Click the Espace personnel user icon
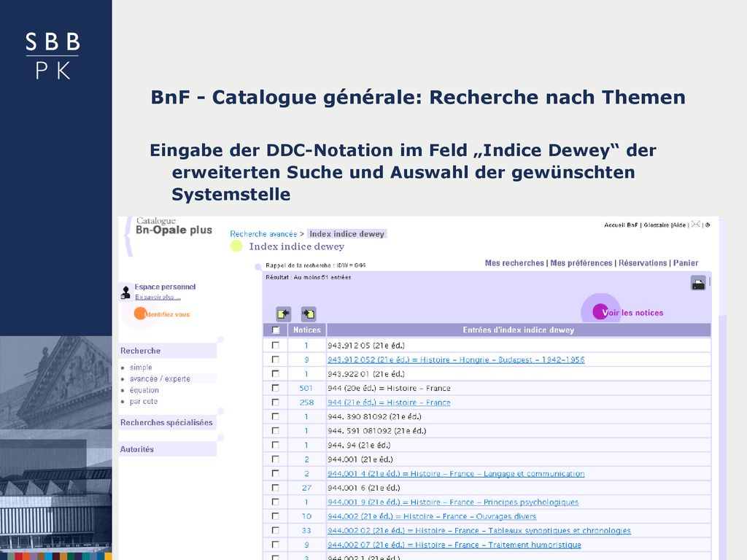The image size is (747, 560). pos(125,292)
